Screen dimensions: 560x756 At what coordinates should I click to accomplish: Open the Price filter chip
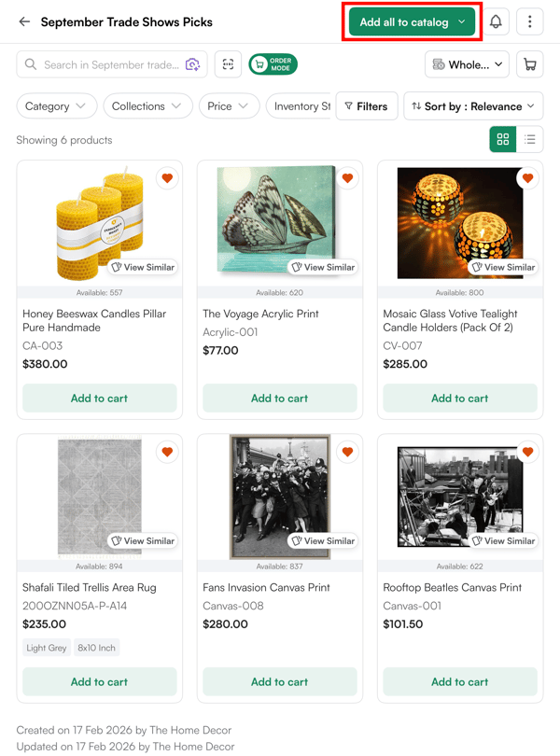[x=229, y=106]
